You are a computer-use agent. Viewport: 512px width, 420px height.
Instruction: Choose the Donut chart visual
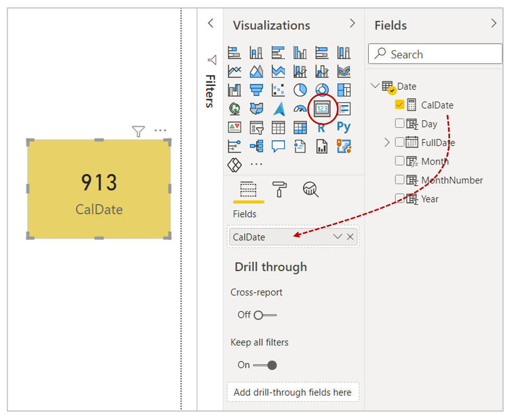click(x=322, y=90)
